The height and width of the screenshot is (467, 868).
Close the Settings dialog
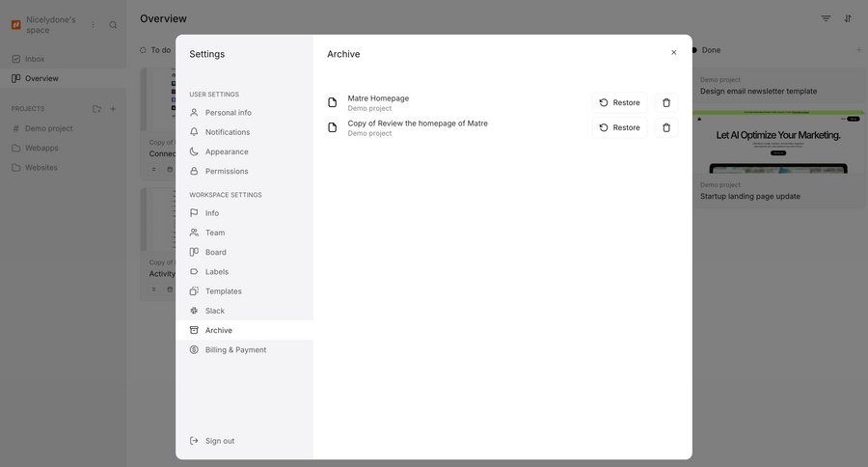coord(674,53)
